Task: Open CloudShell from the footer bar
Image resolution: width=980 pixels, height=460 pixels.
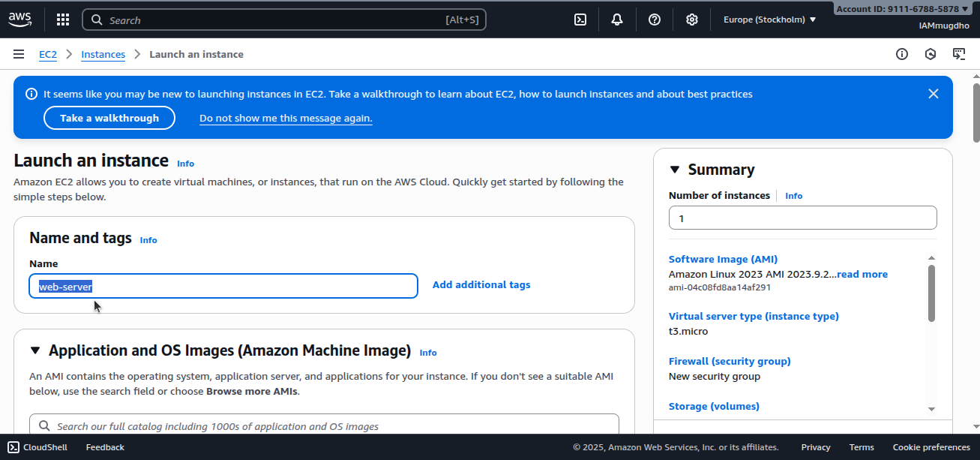Action: pyautogui.click(x=37, y=447)
